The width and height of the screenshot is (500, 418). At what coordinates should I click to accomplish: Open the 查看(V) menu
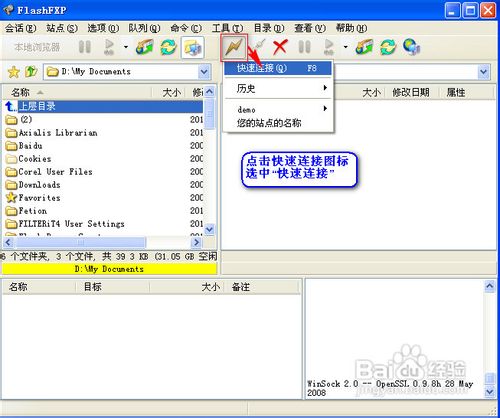click(x=310, y=28)
